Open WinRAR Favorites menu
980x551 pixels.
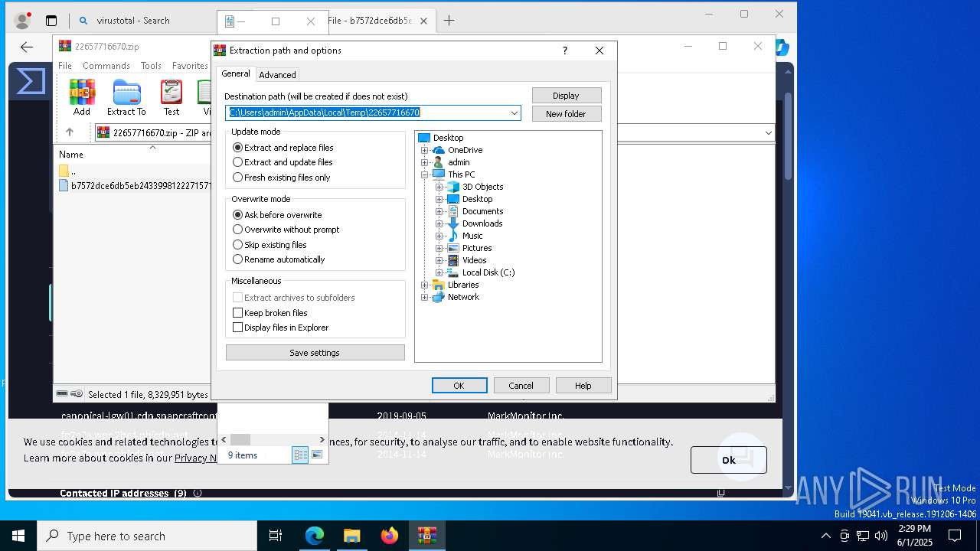pyautogui.click(x=190, y=66)
